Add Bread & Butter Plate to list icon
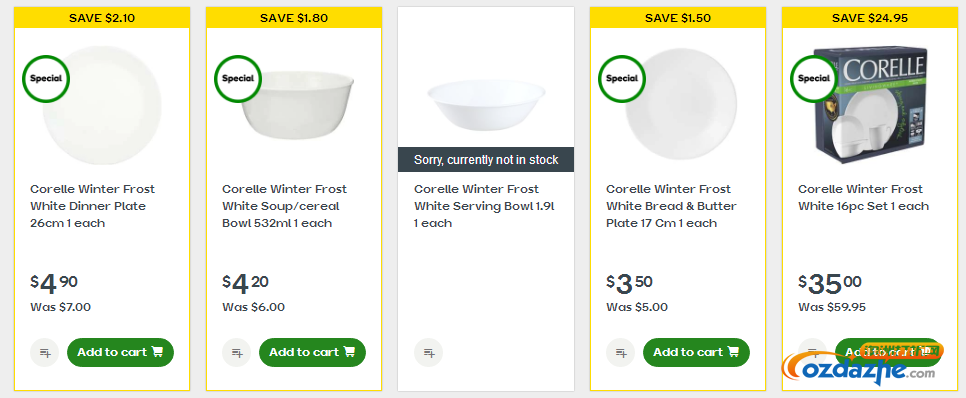 pyautogui.click(x=620, y=352)
